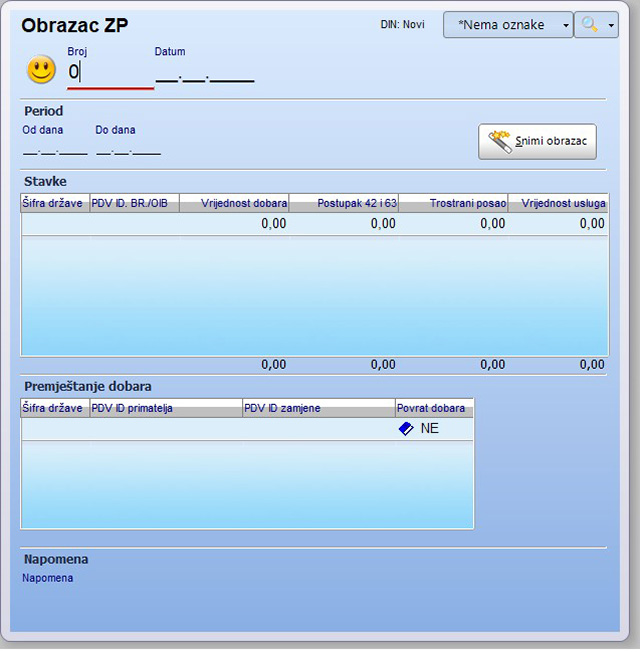640x652 pixels.
Task: Click the Postupak 42 i 63 column header
Action: tap(344, 203)
